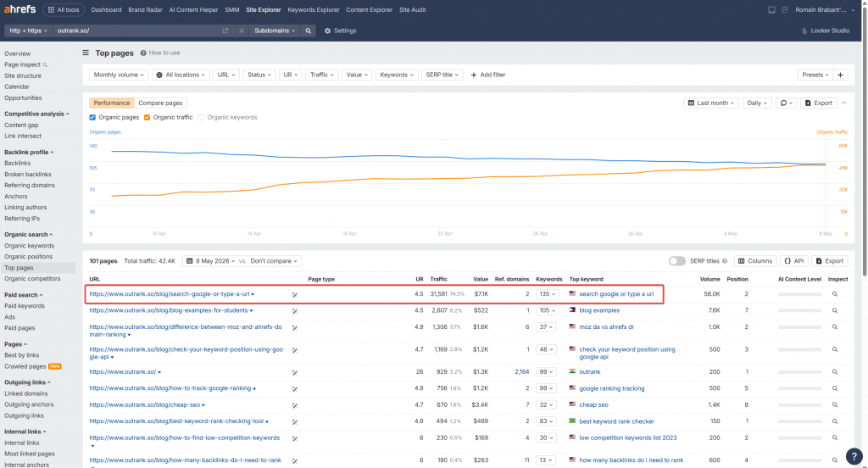Click Add filter plus button
This screenshot has height=468, width=868.
click(x=487, y=75)
